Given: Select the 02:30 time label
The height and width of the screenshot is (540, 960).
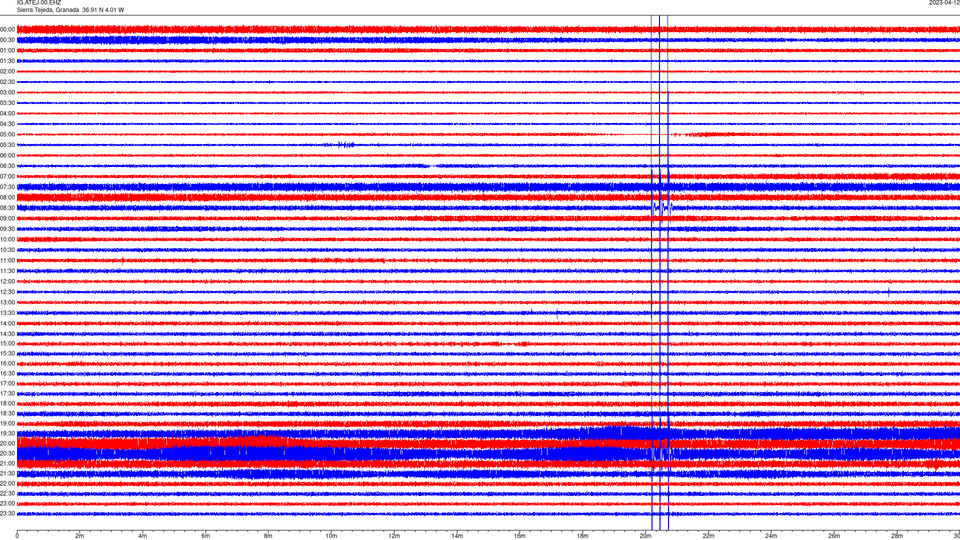Looking at the screenshot, I should [x=7, y=81].
